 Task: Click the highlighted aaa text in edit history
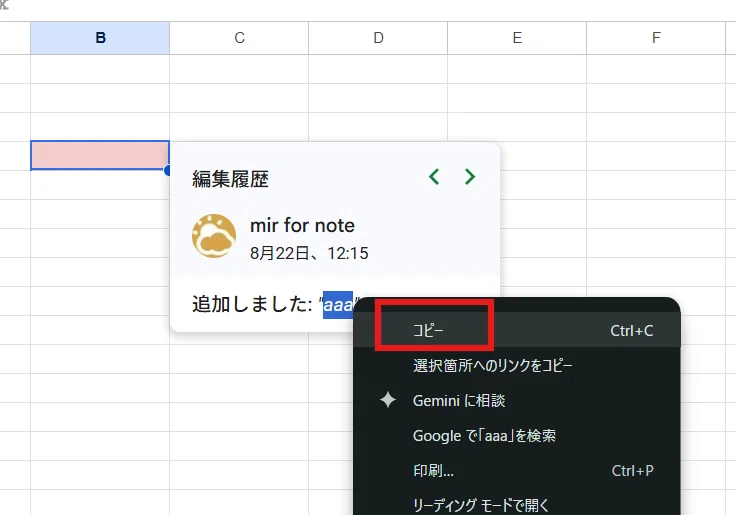[x=337, y=305]
